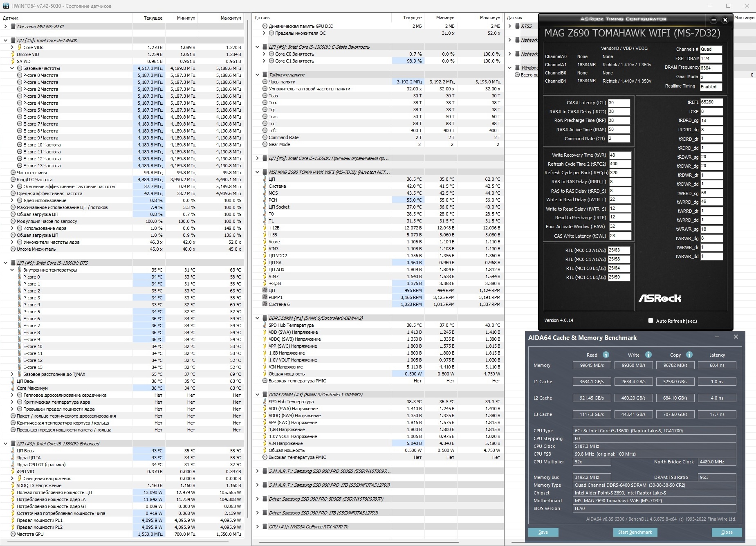Click the clock icon beside P-core 0 Частота
This screenshot has height=546, width=756.
coord(20,75)
